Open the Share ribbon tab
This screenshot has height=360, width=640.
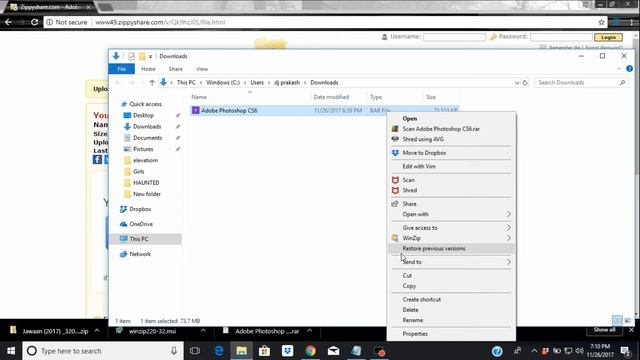point(176,69)
